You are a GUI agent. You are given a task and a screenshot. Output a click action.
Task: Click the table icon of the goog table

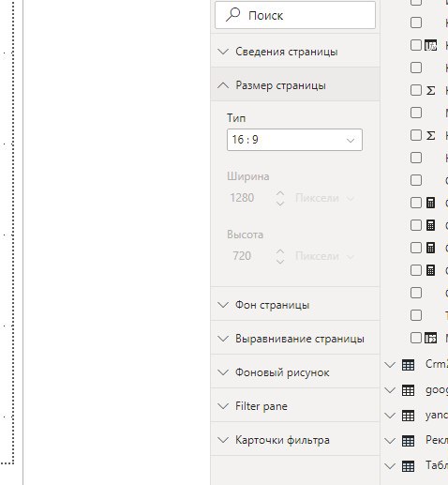click(x=408, y=390)
